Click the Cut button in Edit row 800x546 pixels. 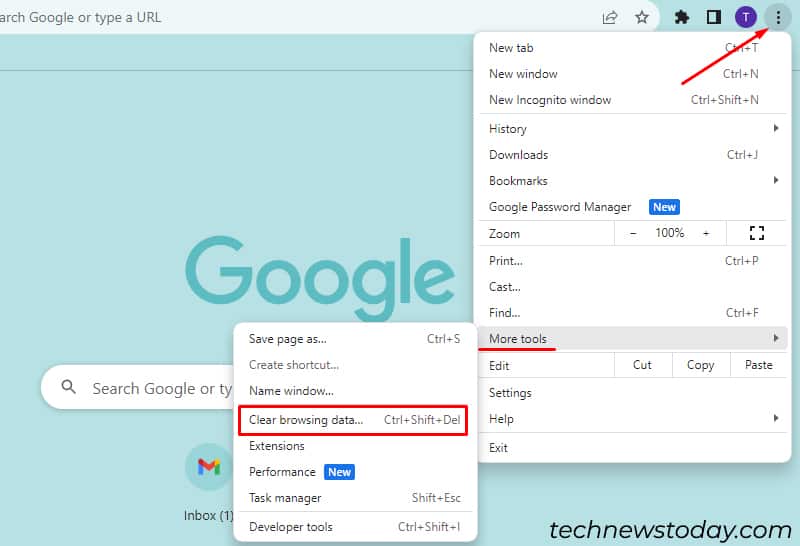coord(643,365)
